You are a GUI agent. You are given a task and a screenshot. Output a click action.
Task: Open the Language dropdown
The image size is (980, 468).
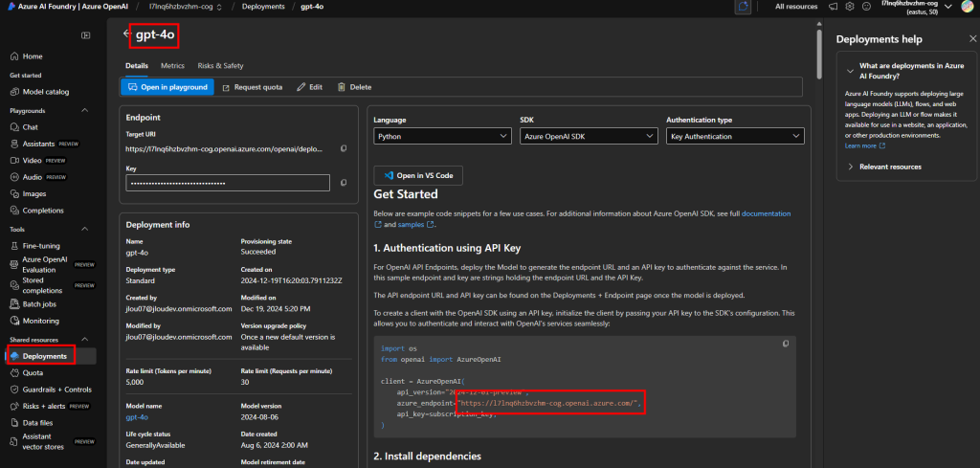(443, 136)
